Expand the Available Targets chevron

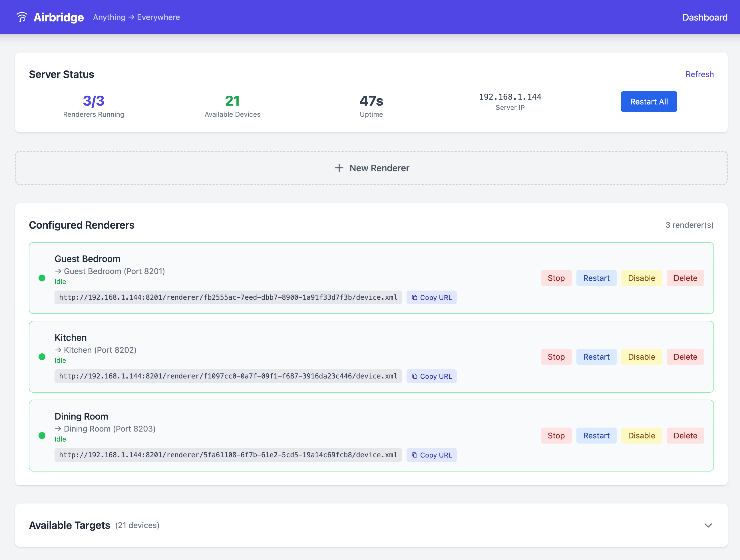[708, 525]
